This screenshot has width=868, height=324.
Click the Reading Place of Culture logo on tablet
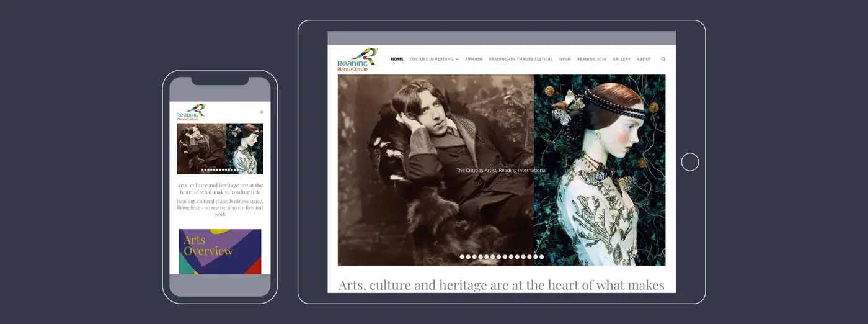(x=357, y=60)
